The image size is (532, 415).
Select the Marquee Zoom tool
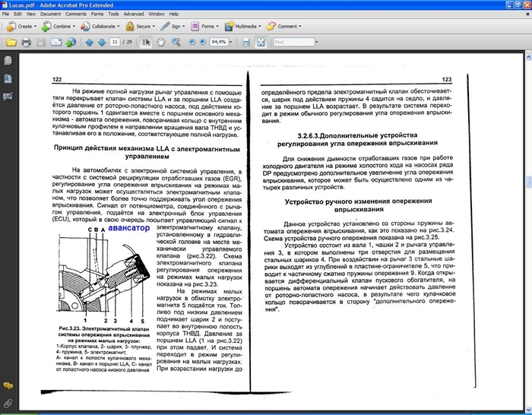pyautogui.click(x=174, y=42)
